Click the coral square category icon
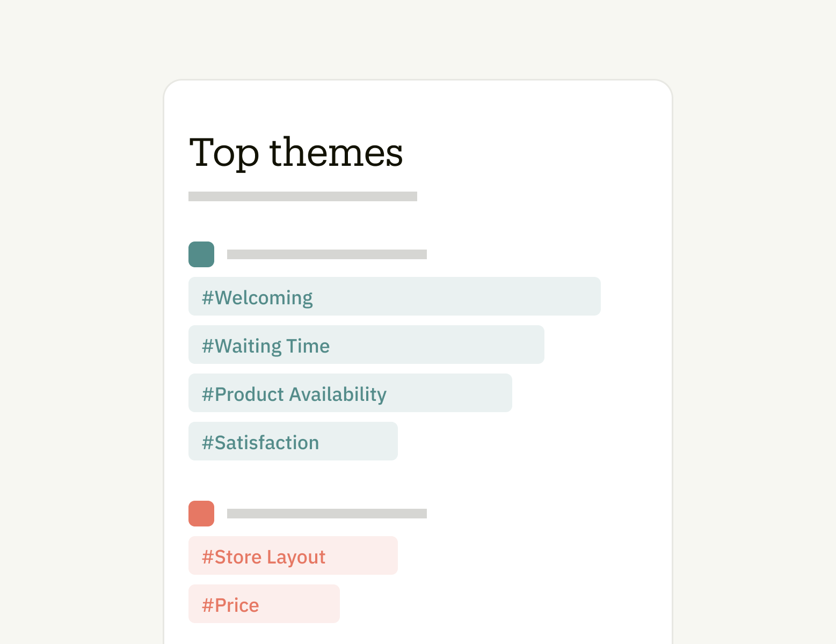The image size is (836, 644). click(x=201, y=514)
